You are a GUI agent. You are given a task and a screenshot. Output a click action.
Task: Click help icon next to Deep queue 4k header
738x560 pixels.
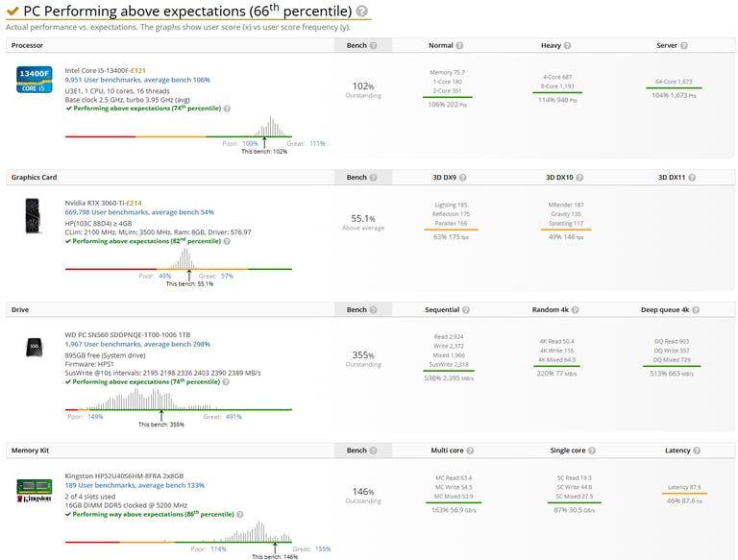point(696,309)
